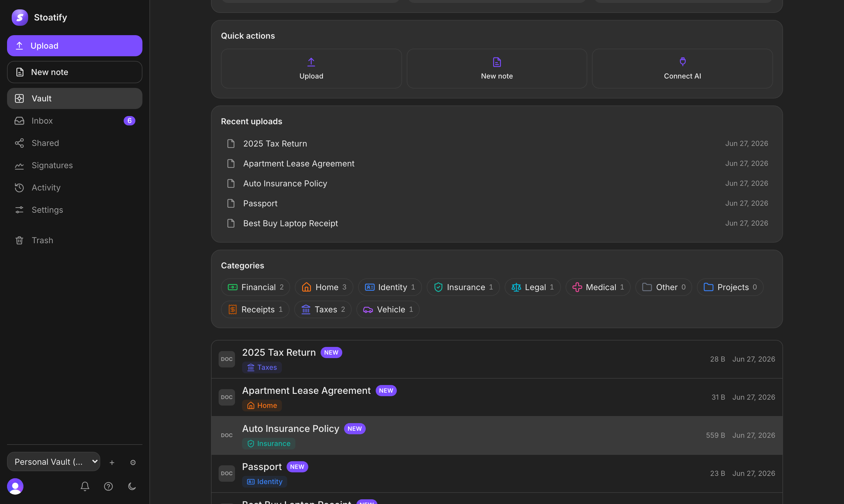Toggle dark mode with the moon icon
844x504 pixels.
(x=132, y=486)
